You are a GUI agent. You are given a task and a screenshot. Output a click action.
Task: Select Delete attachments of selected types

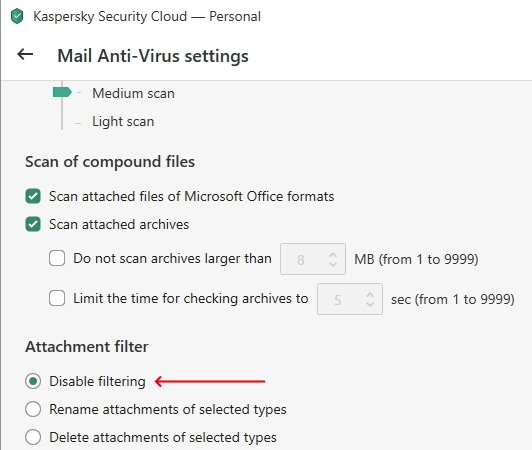click(33, 437)
